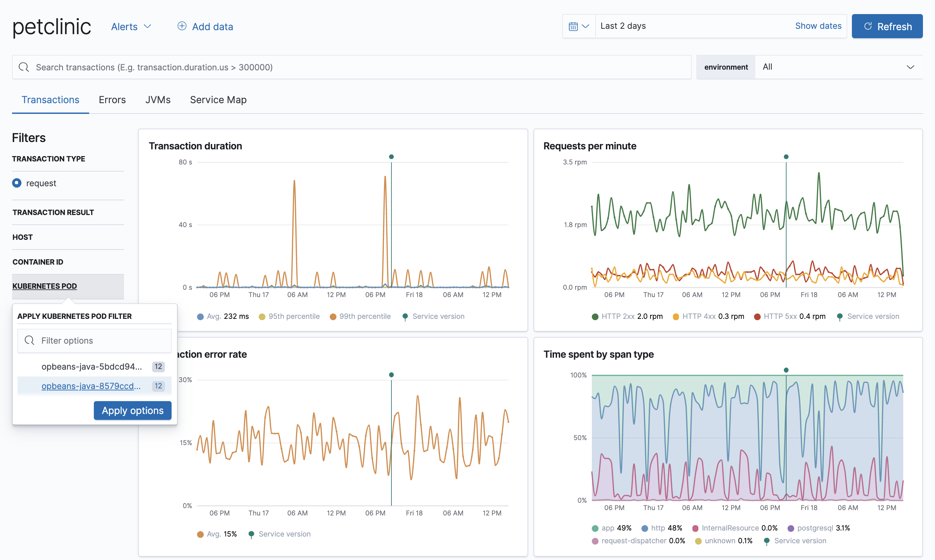The height and width of the screenshot is (560, 935).
Task: Switch to the Errors tab
Action: 112,99
